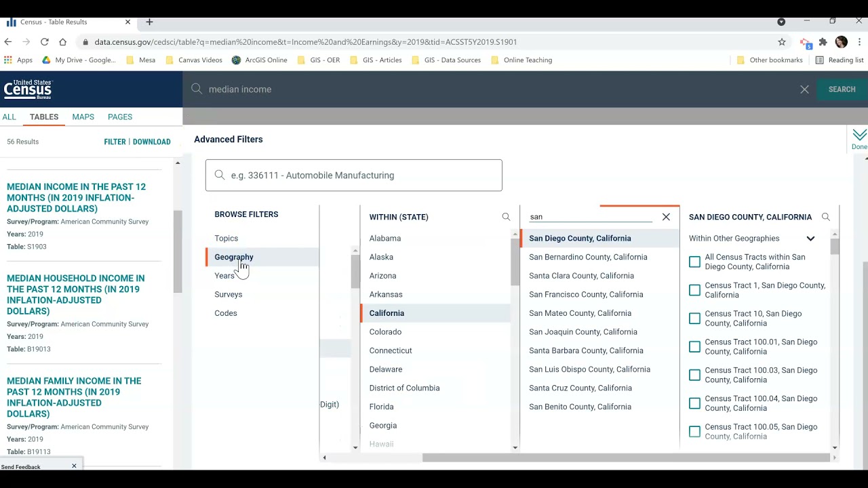Open the Apps bookmark shortcut
This screenshot has width=868, height=488.
[x=18, y=60]
